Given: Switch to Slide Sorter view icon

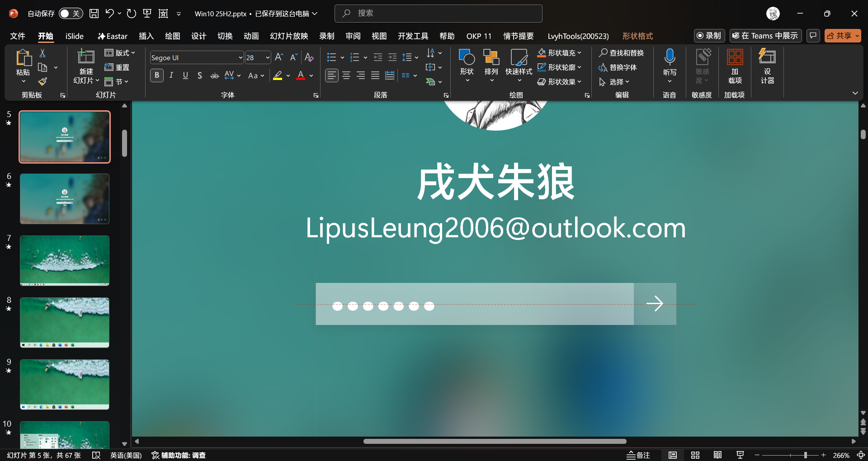Looking at the screenshot, I should [695, 455].
